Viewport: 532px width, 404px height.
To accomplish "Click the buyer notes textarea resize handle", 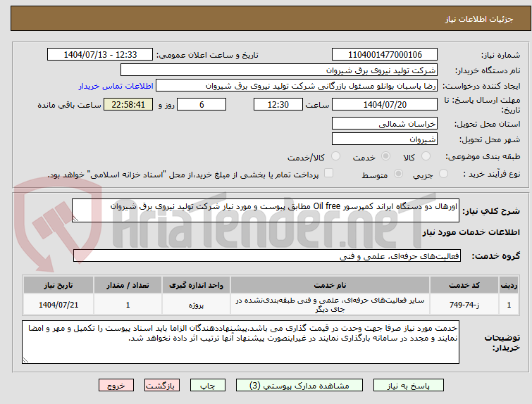I will [25, 360].
